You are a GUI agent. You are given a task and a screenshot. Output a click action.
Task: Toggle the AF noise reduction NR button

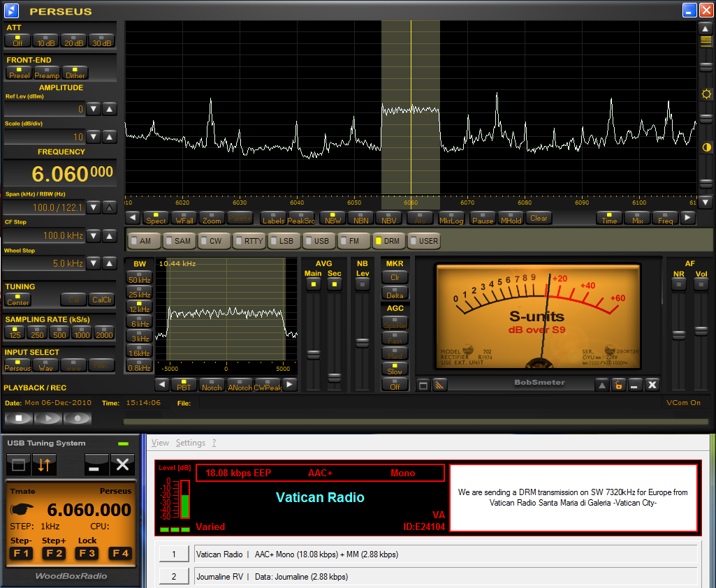[x=678, y=285]
